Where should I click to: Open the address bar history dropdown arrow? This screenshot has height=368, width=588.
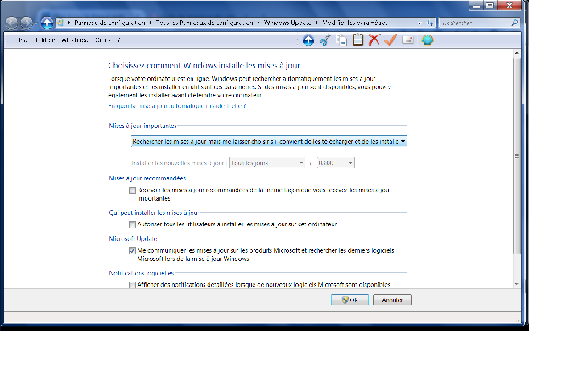pyautogui.click(x=420, y=23)
